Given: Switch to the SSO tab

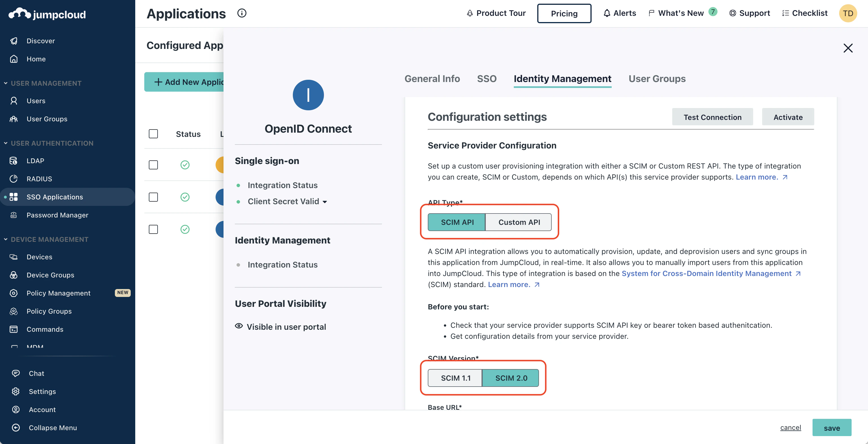Looking at the screenshot, I should [487, 79].
